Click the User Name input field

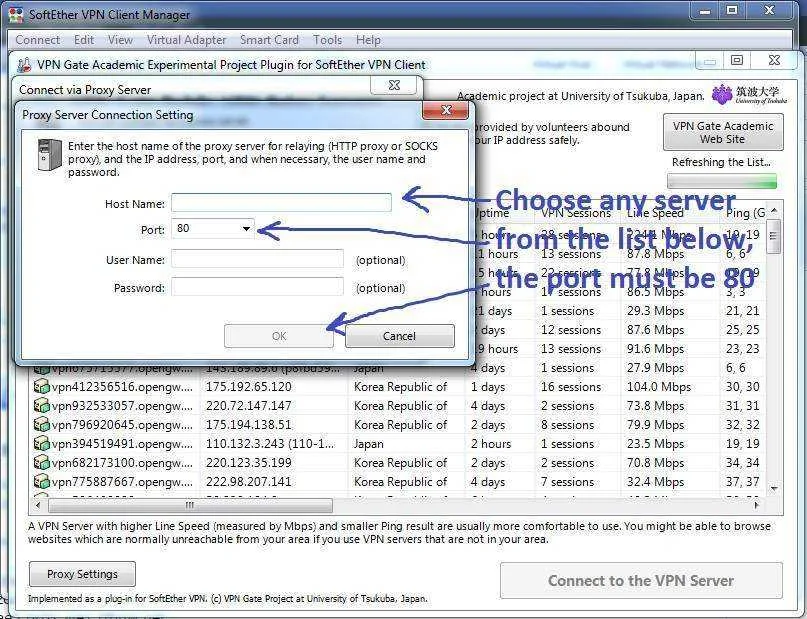click(x=257, y=259)
